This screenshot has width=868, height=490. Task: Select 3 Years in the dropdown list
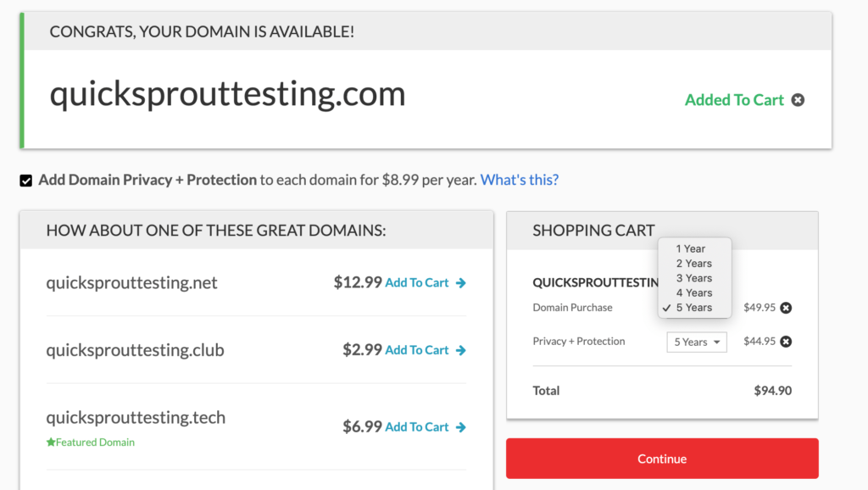click(x=694, y=278)
